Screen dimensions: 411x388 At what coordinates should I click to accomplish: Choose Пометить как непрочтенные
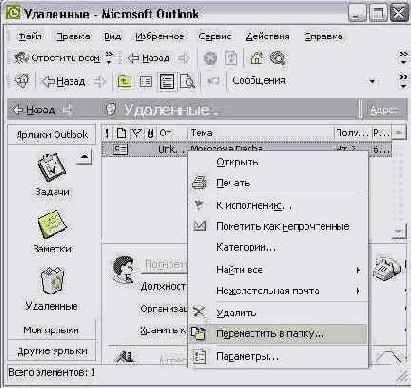pos(278,226)
